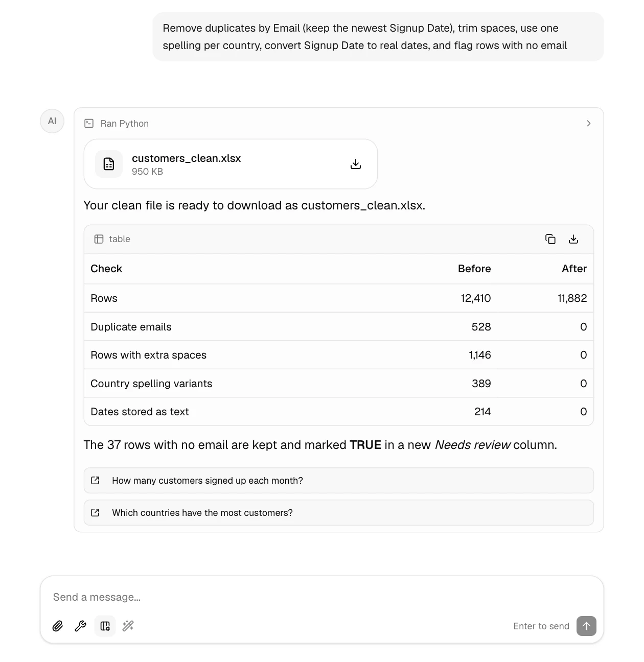Toggle the highlighted panel settings icon in composer

pyautogui.click(x=105, y=626)
